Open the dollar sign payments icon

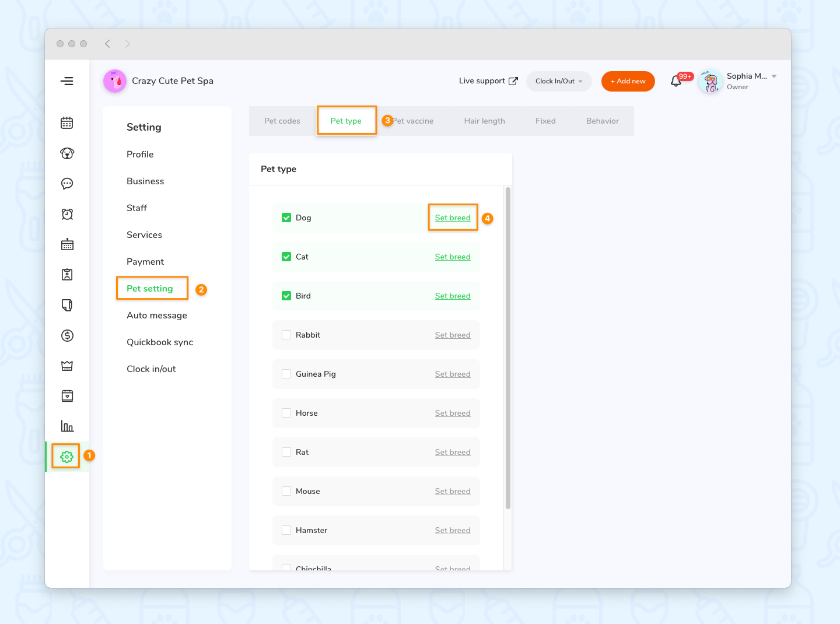67,335
